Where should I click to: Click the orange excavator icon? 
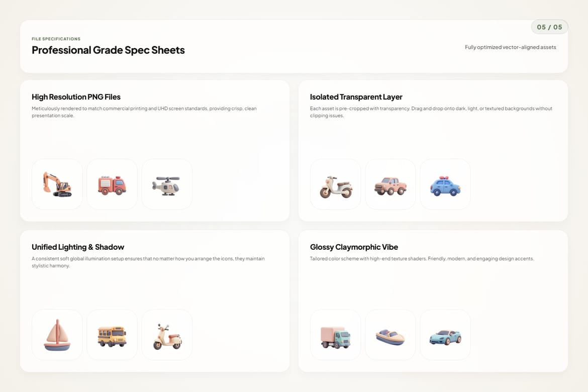point(57,184)
